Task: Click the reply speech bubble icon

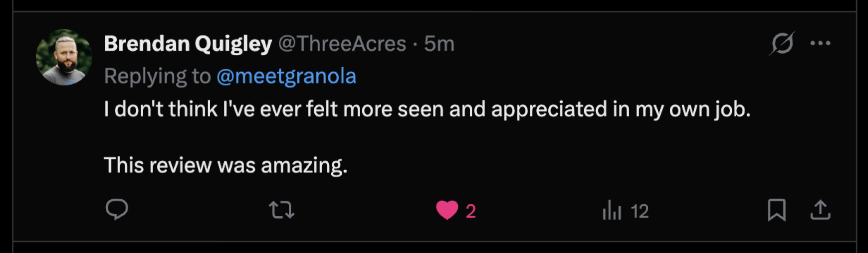Action: coord(117,210)
